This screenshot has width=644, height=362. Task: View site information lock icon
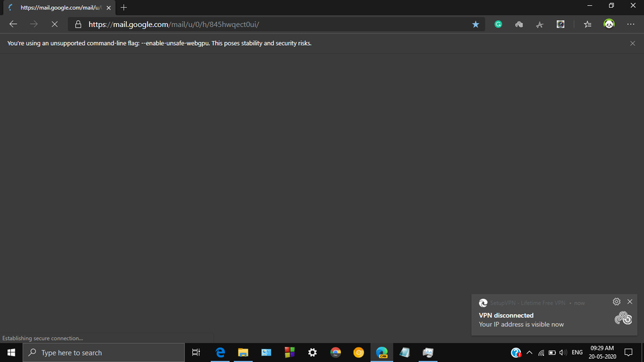[x=78, y=24]
